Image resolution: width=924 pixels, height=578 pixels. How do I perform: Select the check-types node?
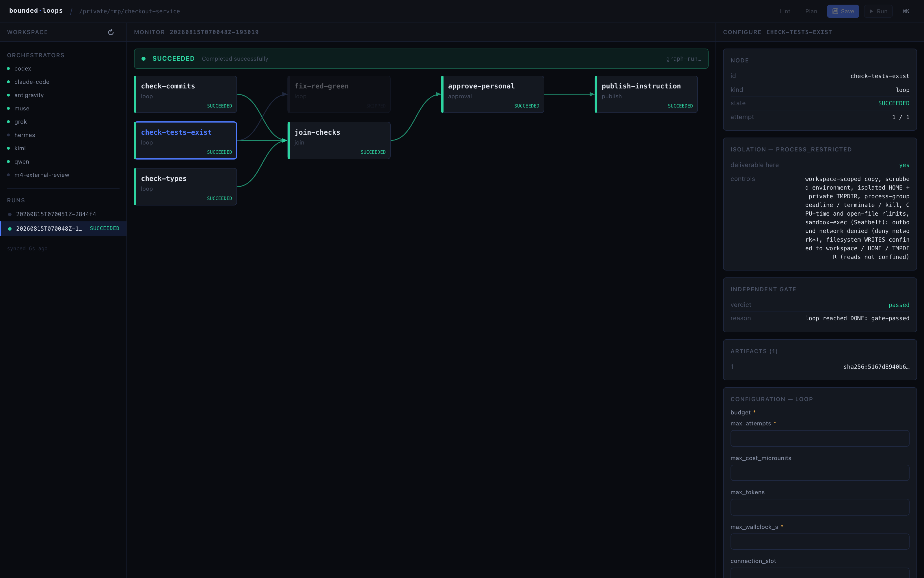coord(186,187)
